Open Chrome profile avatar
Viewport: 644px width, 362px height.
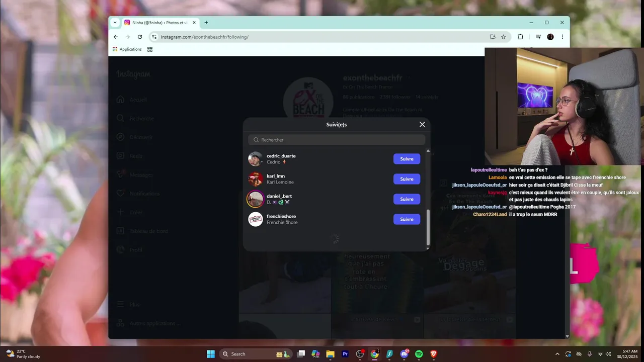point(550,37)
